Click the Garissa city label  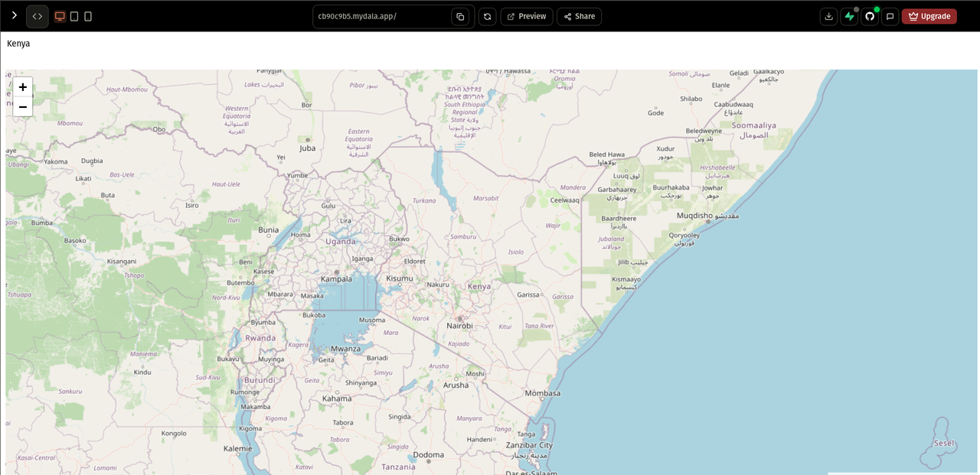pos(528,294)
